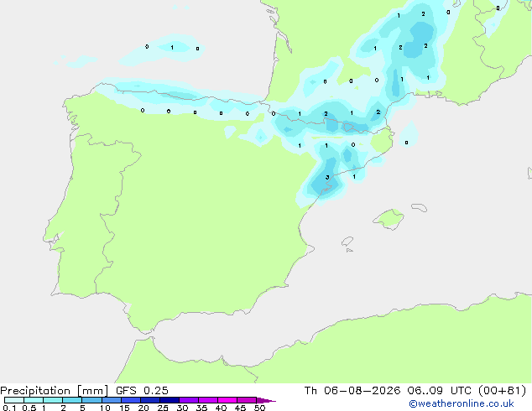Pick the 2–5 mm legend swatch
This screenshot has width=532, height=411.
(72, 400)
